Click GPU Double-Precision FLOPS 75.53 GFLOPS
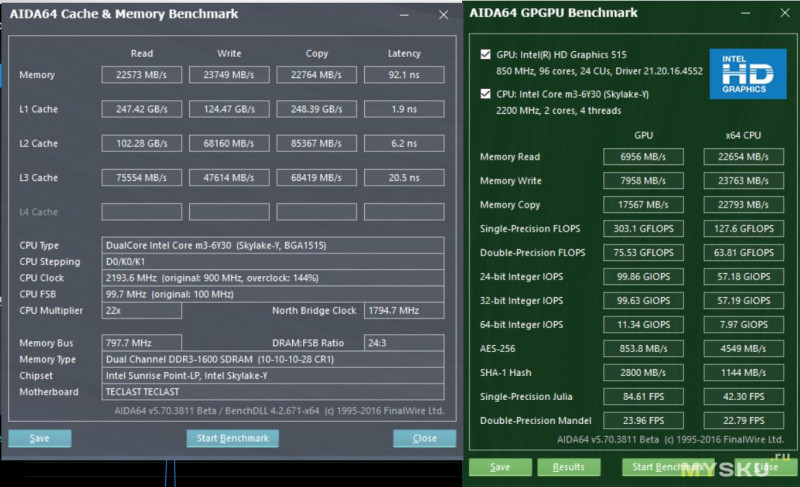800x487 pixels. (x=643, y=252)
